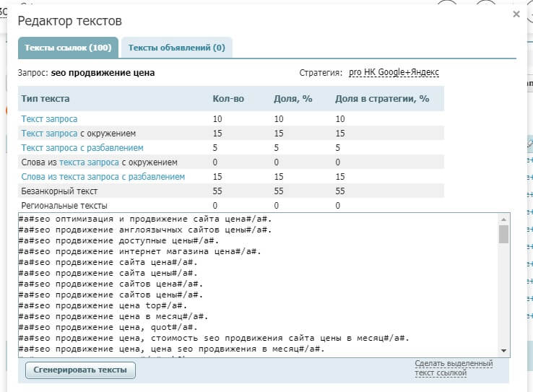Open Тексты объявлений (0) tab

(x=177, y=48)
